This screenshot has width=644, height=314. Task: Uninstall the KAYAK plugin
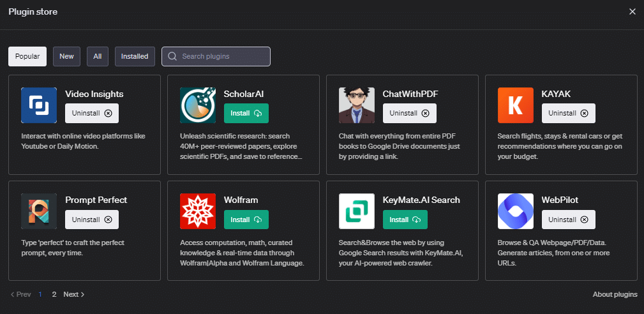(x=569, y=114)
